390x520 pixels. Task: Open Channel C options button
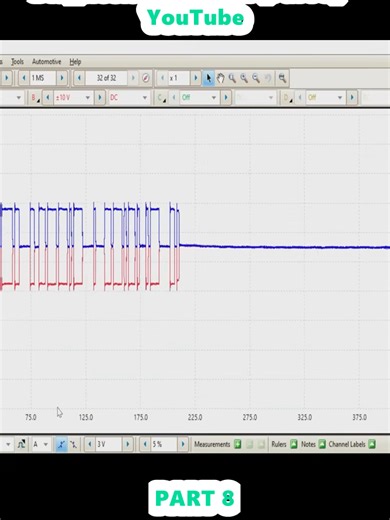pyautogui.click(x=161, y=98)
